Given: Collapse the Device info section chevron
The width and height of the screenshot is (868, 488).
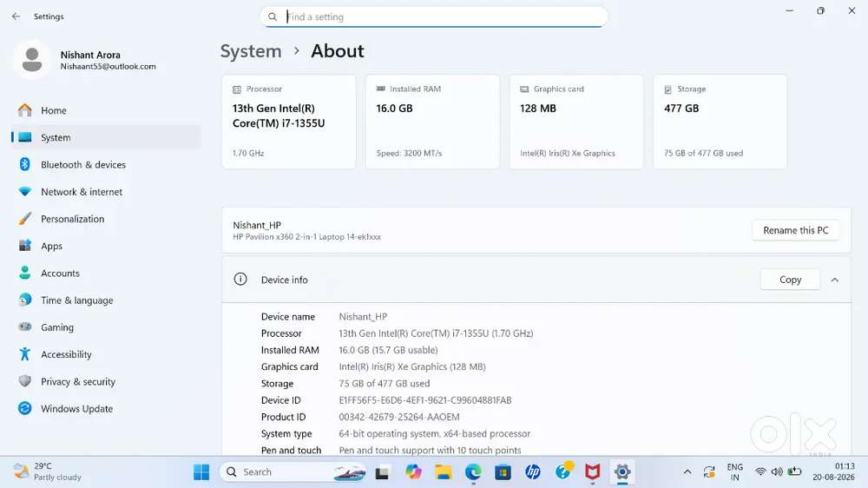Looking at the screenshot, I should (834, 280).
